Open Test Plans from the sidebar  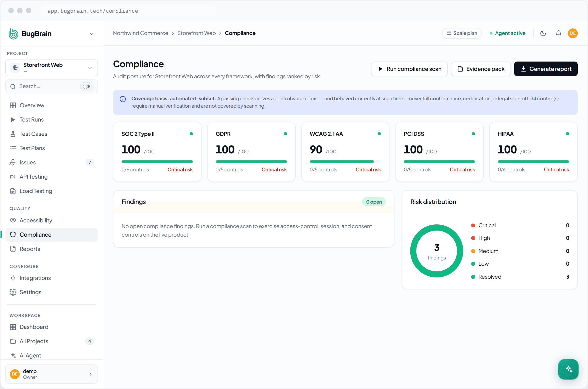click(51, 148)
